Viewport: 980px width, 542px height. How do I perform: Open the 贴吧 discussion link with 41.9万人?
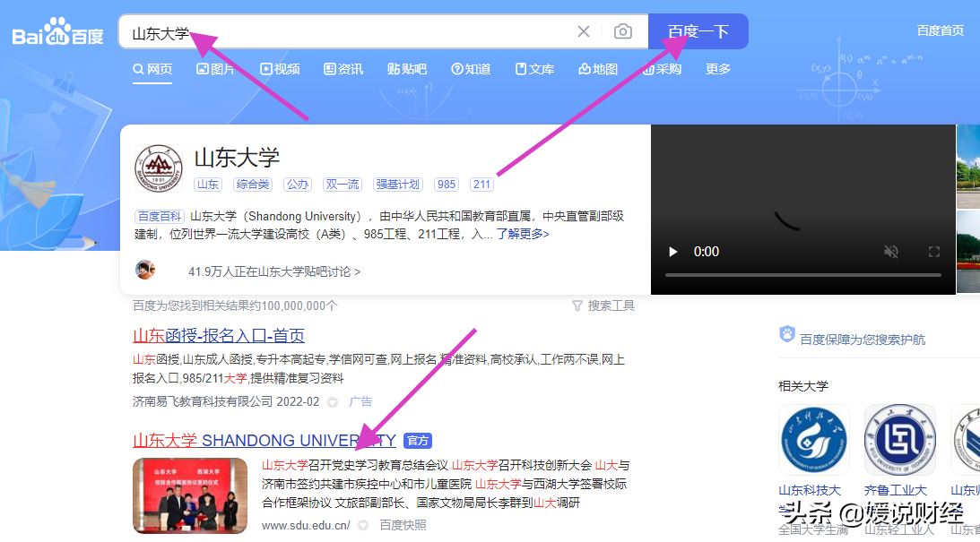click(x=274, y=271)
